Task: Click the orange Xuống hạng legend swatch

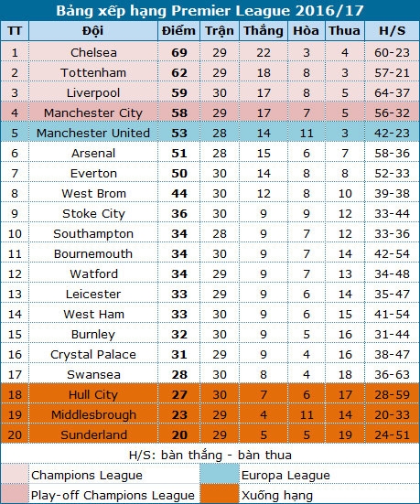Action: pyautogui.click(x=220, y=494)
